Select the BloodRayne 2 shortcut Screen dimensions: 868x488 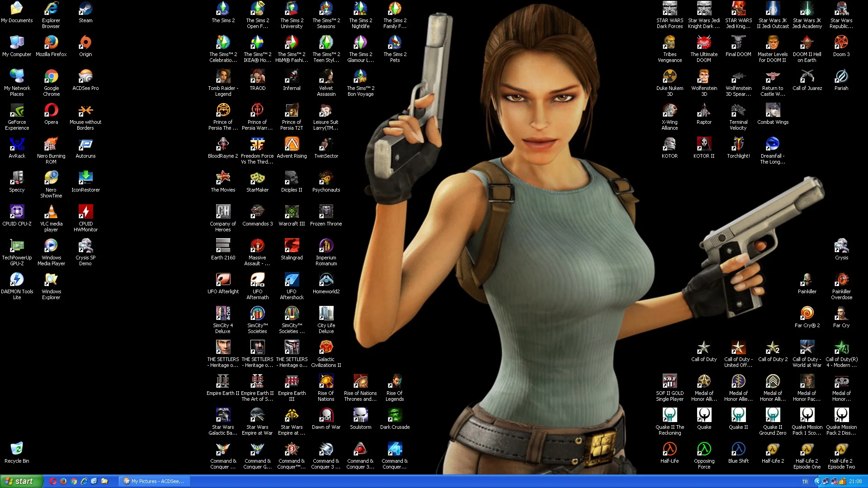tap(223, 148)
